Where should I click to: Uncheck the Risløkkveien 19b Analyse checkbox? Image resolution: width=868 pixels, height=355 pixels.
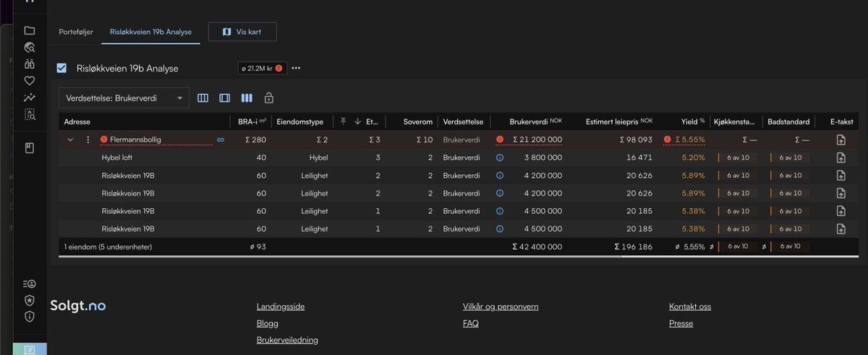pos(62,68)
